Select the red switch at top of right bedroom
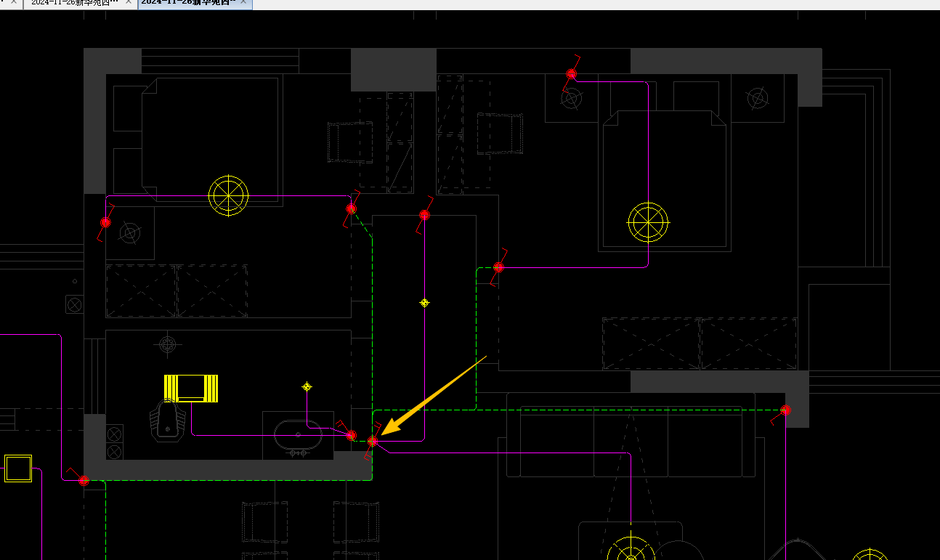 tap(572, 74)
